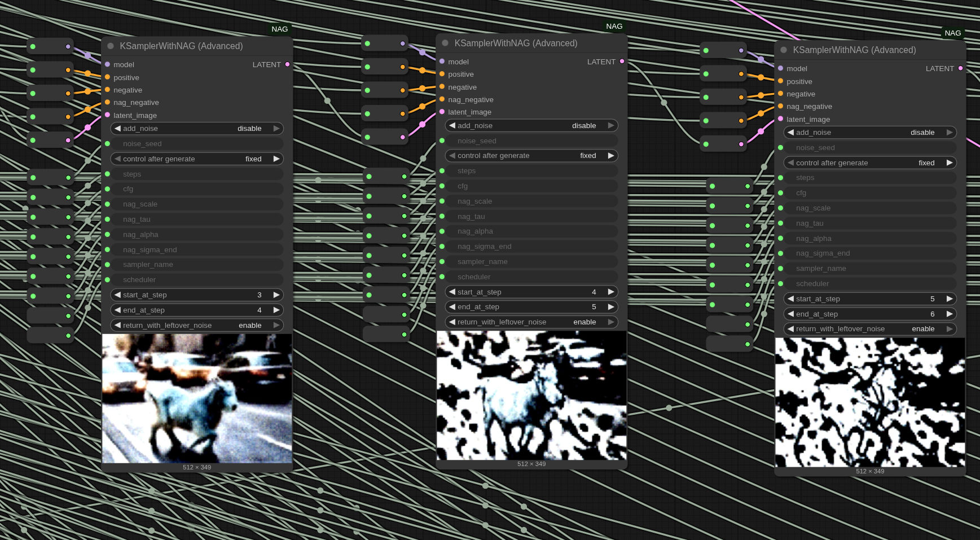Click the negative input port on the middle node

pyautogui.click(x=442, y=87)
